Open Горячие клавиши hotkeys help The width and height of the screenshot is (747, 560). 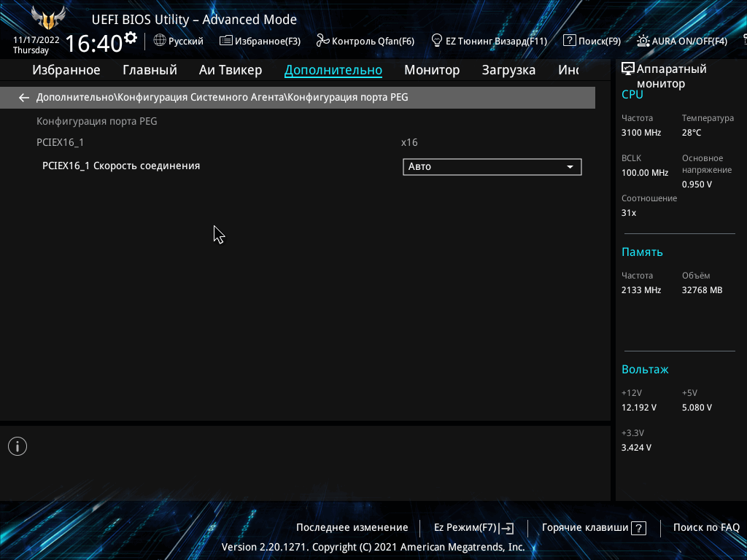594,528
